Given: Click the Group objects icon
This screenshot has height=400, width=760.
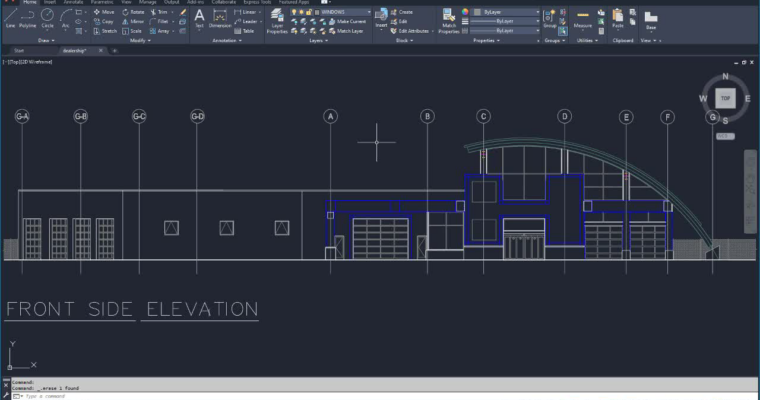Looking at the screenshot, I should click(x=550, y=18).
